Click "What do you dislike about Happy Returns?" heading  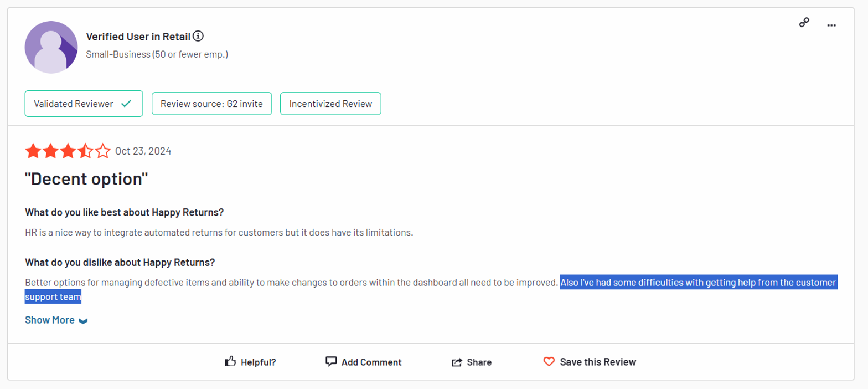tap(120, 262)
